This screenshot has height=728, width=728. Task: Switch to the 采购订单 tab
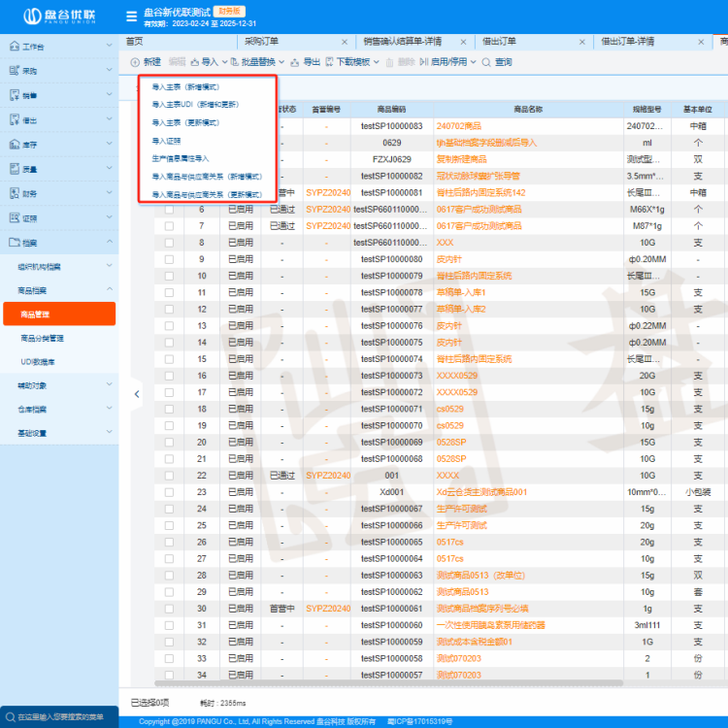pyautogui.click(x=261, y=42)
